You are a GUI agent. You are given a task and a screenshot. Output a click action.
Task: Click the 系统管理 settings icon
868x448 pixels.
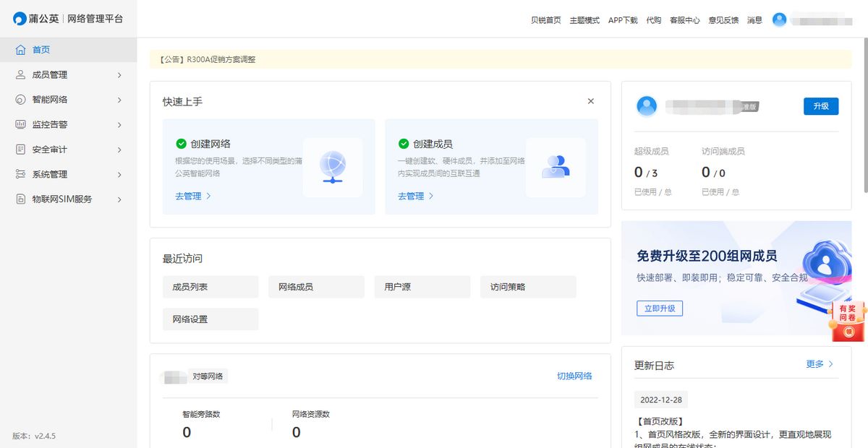pos(20,174)
